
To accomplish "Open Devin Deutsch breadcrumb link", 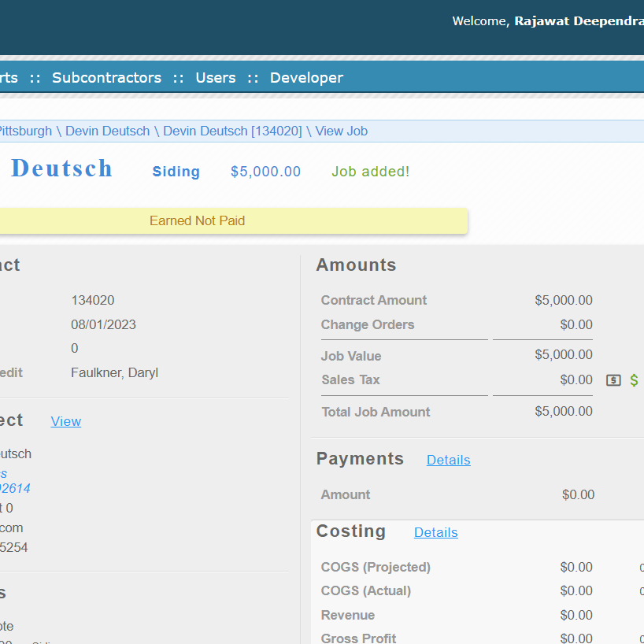I will click(107, 131).
